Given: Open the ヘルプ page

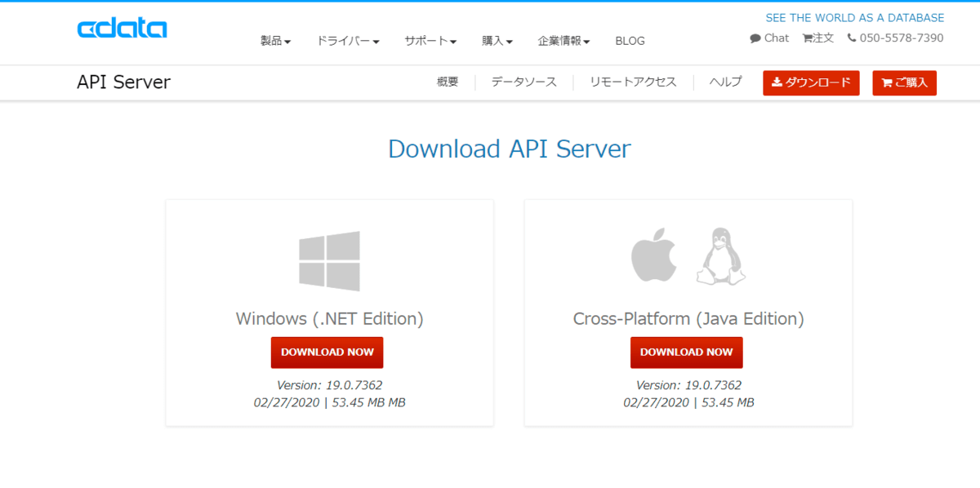Looking at the screenshot, I should coord(725,82).
